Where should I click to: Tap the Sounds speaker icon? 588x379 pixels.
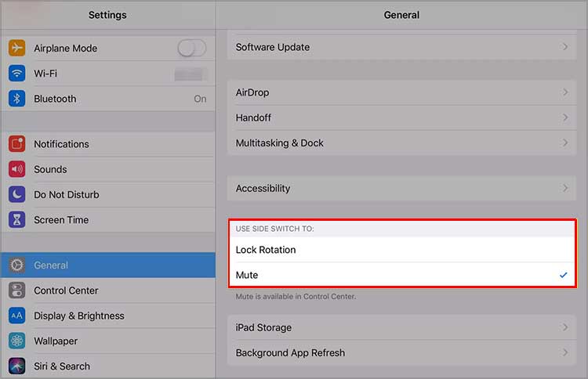17,169
